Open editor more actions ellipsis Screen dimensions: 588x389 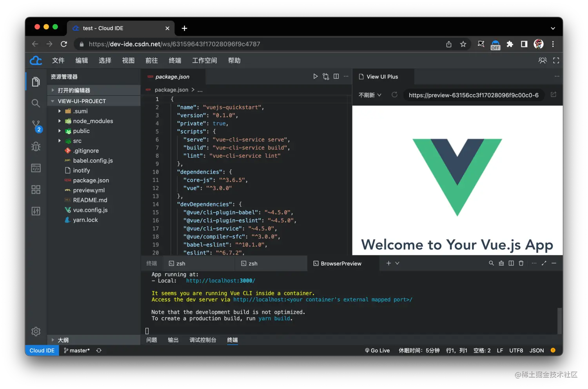click(x=346, y=76)
